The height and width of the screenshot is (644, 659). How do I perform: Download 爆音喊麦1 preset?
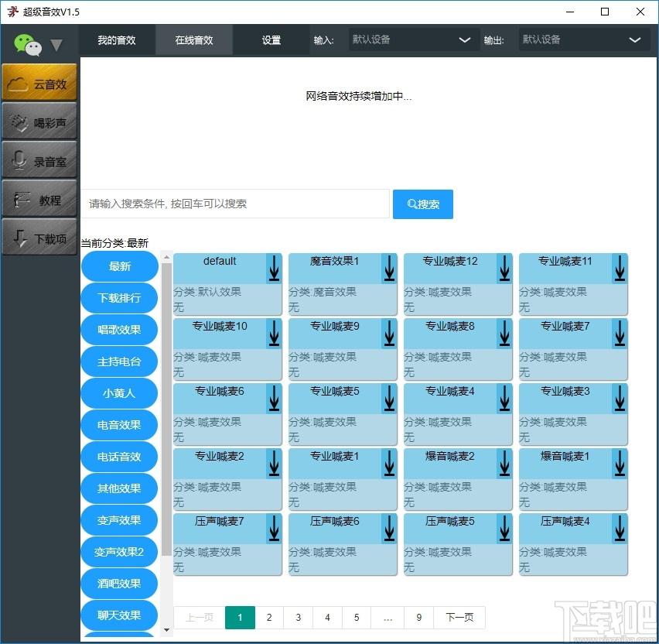pyautogui.click(x=620, y=464)
